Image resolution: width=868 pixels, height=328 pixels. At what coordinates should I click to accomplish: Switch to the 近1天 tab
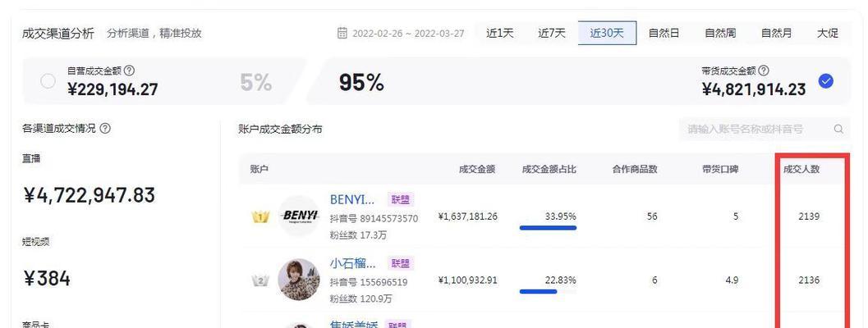(x=500, y=33)
